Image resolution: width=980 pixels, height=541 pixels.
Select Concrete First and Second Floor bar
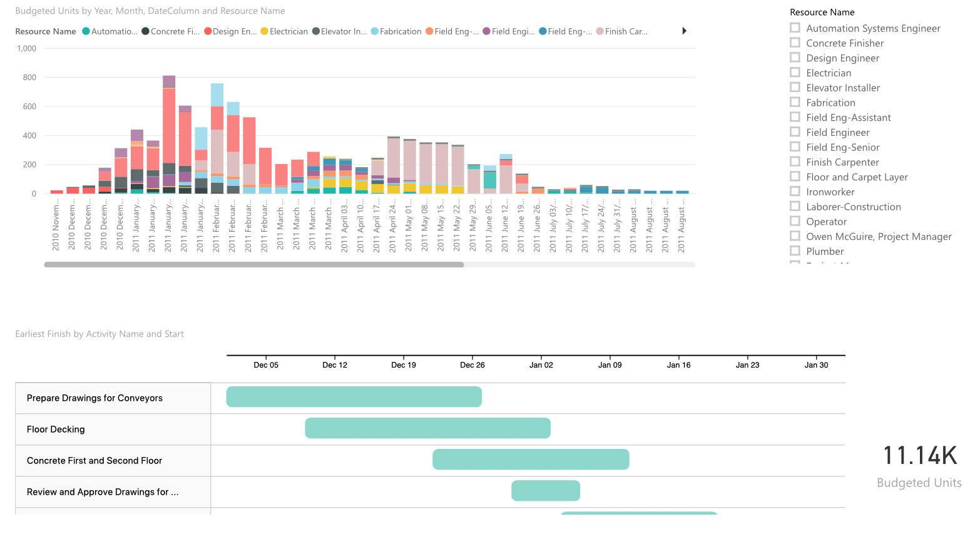[x=531, y=460]
